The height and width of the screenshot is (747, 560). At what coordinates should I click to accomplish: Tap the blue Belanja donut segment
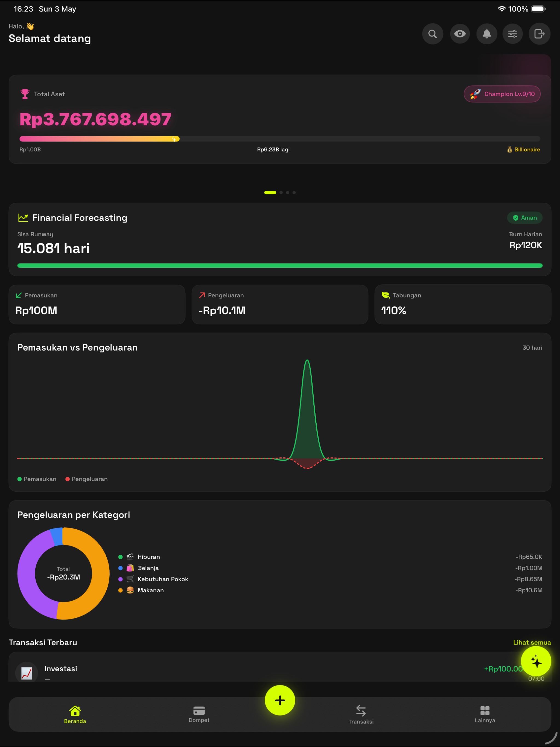click(57, 537)
